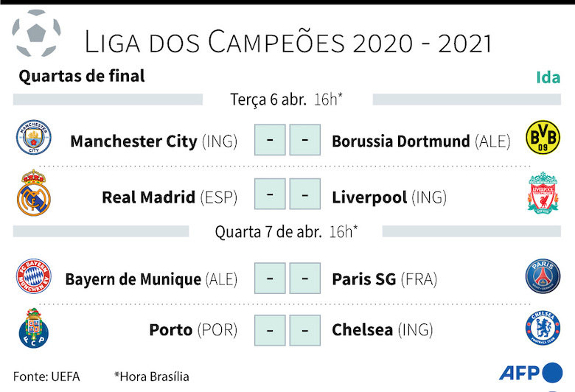Click the Quartas de final heading
This screenshot has width=575, height=392.
tap(82, 76)
